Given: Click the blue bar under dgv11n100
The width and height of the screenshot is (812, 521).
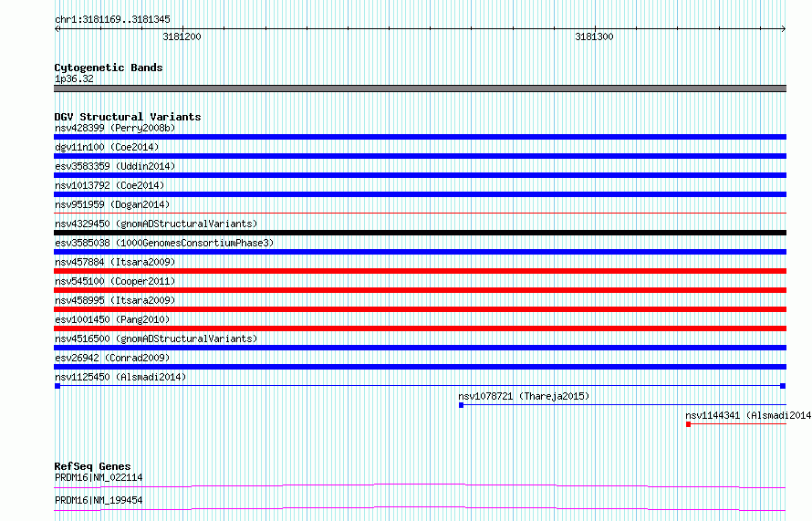Looking at the screenshot, I should click(x=420, y=156).
